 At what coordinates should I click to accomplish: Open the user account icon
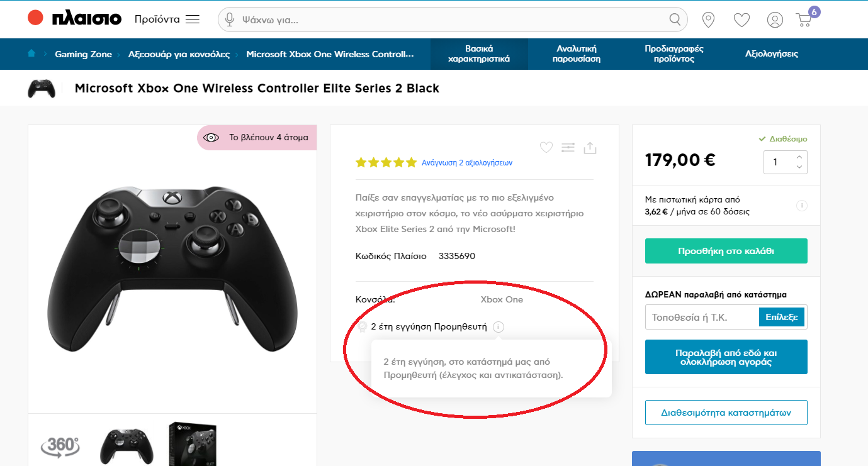pos(775,20)
